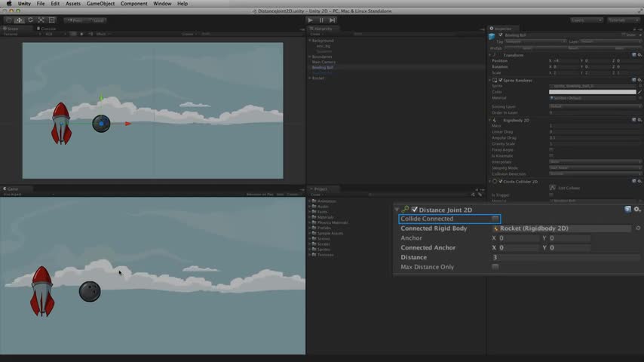Collapse the Transform component foldout
Image resolution: width=644 pixels, height=362 pixels.
pos(489,54)
